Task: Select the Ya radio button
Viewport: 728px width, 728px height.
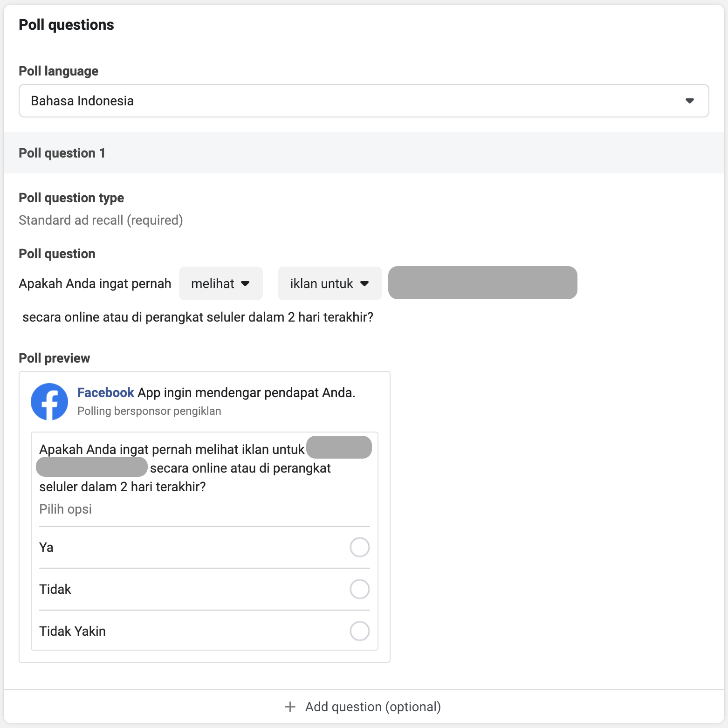Action: coord(360,547)
